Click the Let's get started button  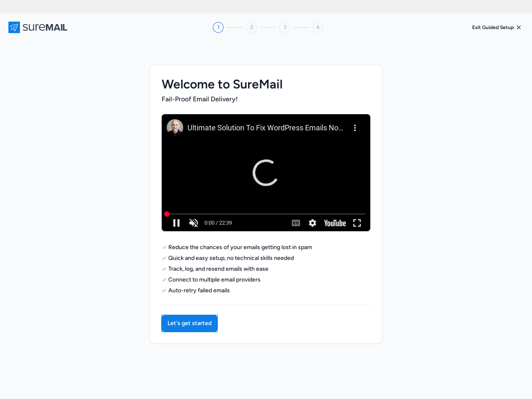190,323
